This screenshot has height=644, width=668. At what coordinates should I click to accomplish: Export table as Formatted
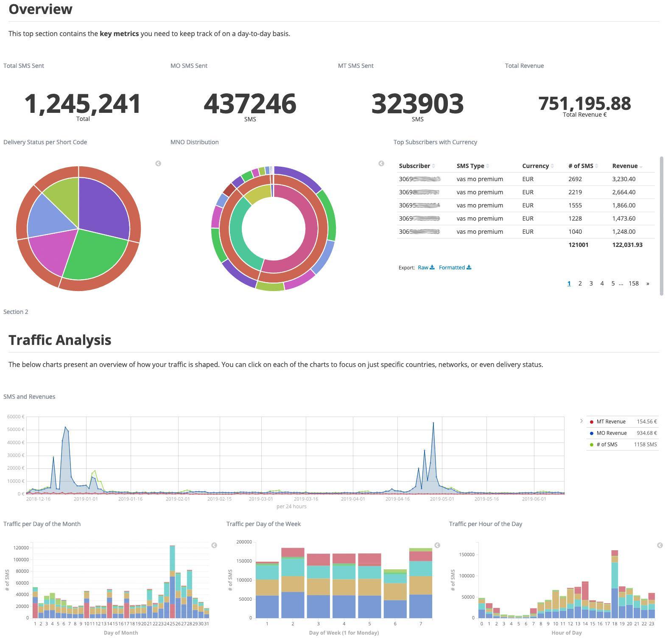[x=455, y=267]
